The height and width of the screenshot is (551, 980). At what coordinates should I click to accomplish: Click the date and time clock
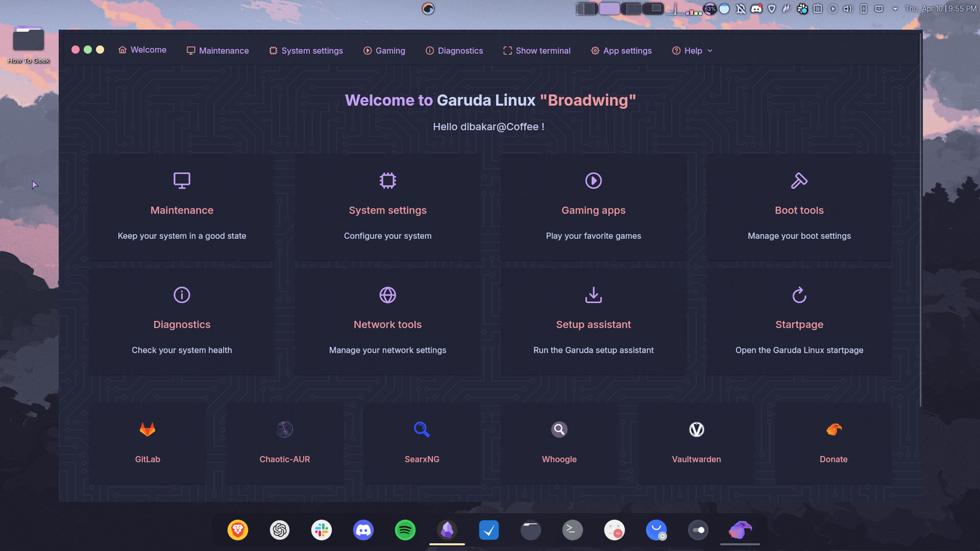coord(941,8)
